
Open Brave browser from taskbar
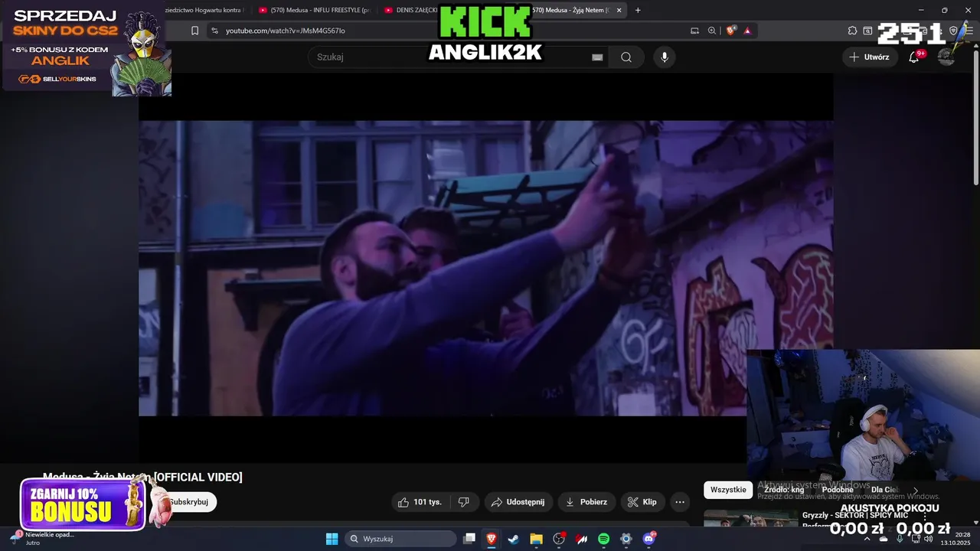pyautogui.click(x=492, y=539)
